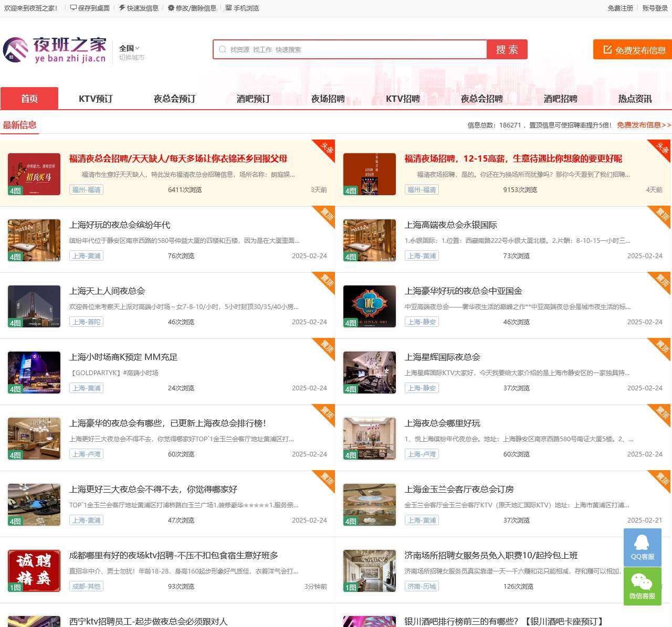Click 免费注册 link
The width and height of the screenshot is (672, 627).
click(620, 8)
